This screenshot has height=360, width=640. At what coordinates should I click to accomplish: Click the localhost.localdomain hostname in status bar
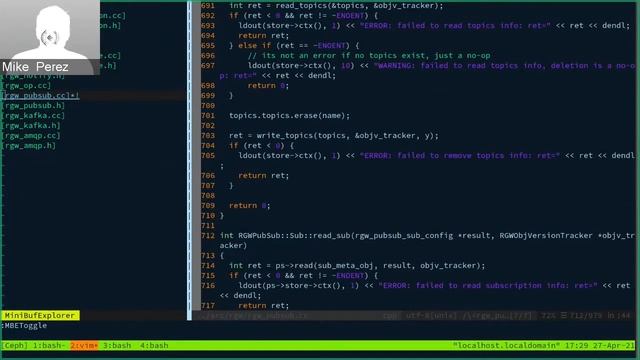click(506, 345)
